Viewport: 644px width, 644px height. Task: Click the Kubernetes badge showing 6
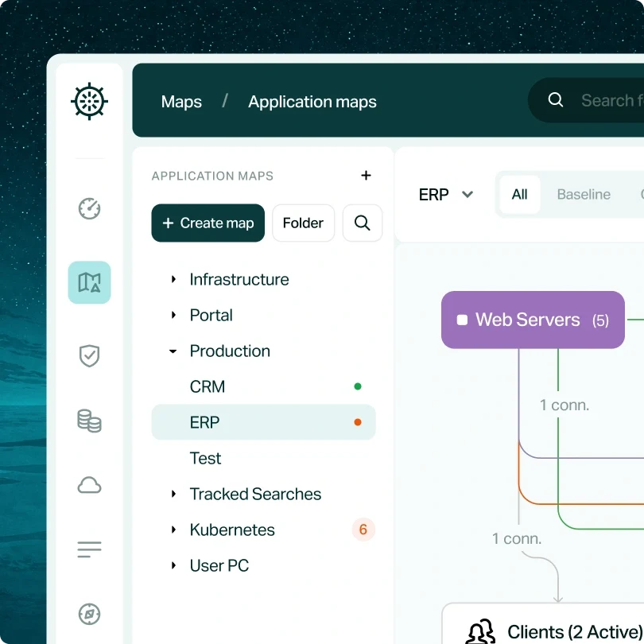(x=363, y=530)
